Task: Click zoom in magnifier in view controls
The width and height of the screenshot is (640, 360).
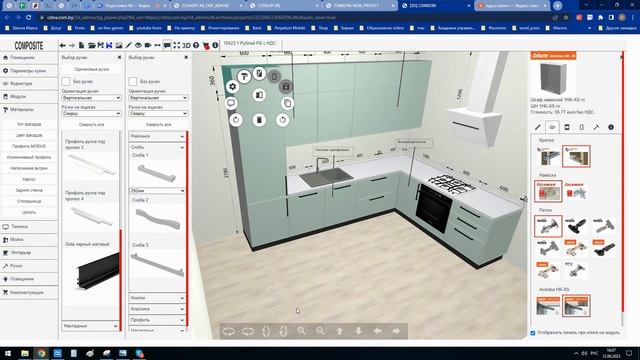Action: click(302, 331)
